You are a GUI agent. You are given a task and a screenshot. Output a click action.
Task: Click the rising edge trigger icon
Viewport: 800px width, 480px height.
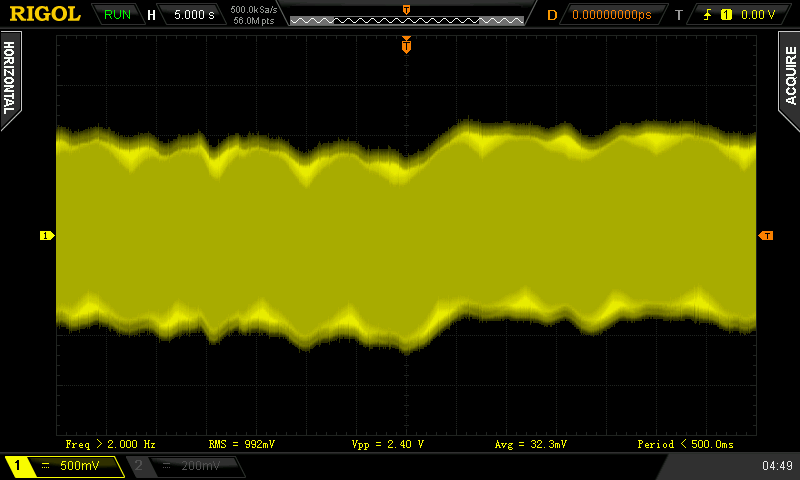pos(708,15)
